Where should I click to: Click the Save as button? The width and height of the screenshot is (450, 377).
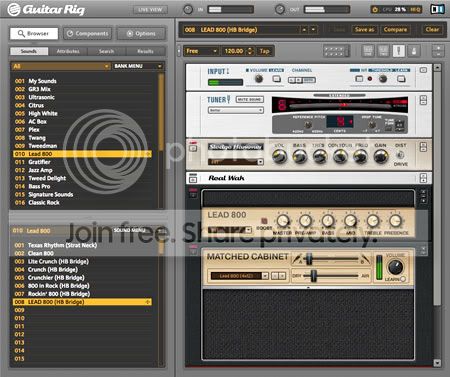pos(365,30)
